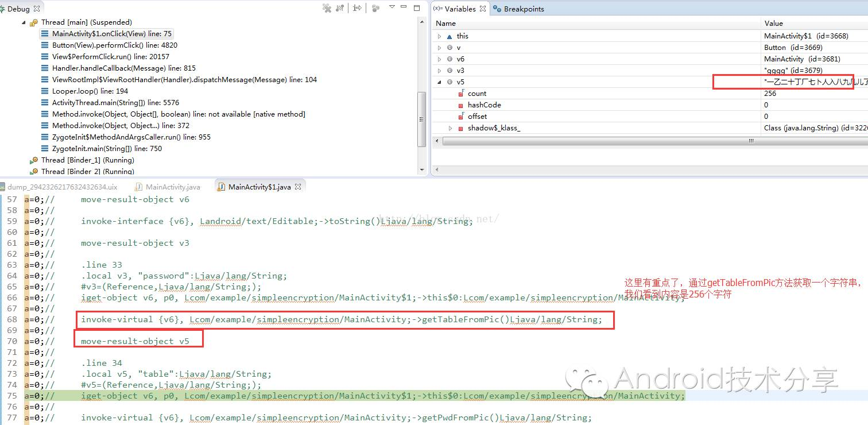This screenshot has width=868, height=425.
Task: Click code line 70 move-result-object v5
Action: 135,341
